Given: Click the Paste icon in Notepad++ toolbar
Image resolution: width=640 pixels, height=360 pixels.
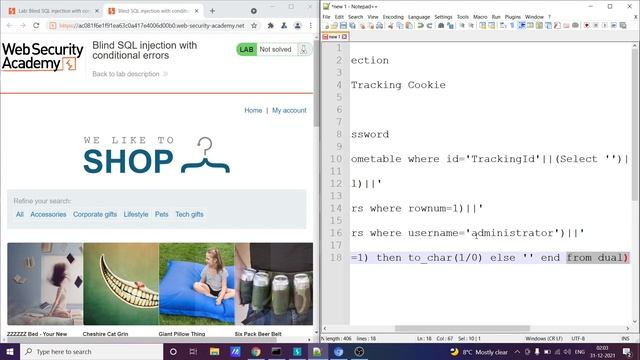Looking at the screenshot, I should tap(409, 25).
